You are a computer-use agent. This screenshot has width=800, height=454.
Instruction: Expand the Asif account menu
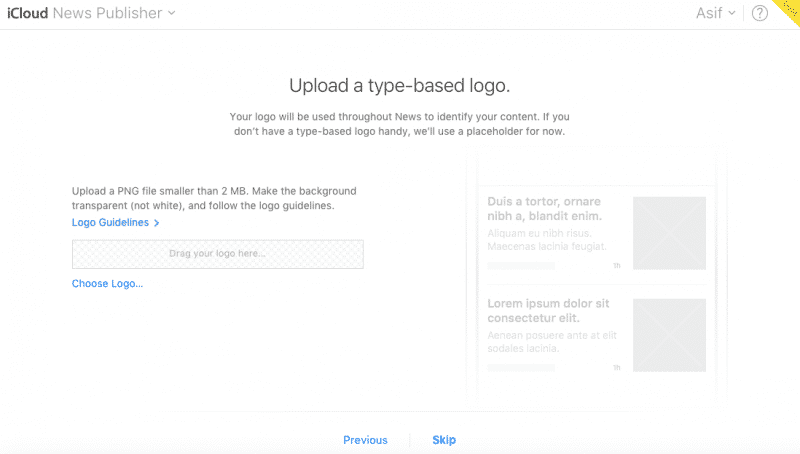(715, 13)
